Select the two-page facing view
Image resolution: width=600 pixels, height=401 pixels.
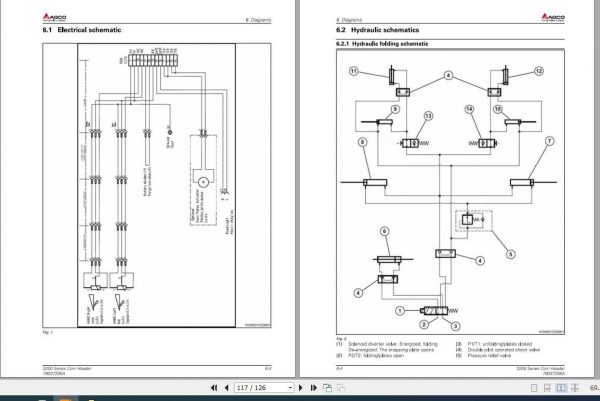[561, 388]
